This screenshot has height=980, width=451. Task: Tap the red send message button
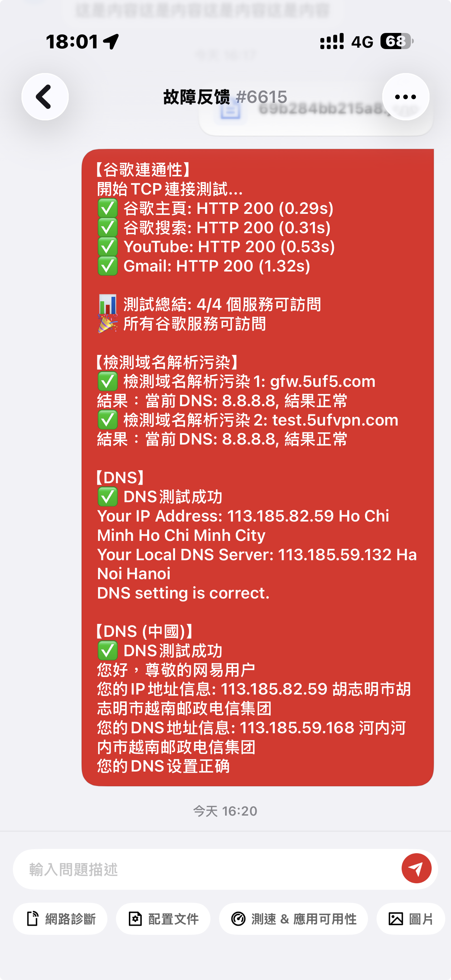coord(416,868)
